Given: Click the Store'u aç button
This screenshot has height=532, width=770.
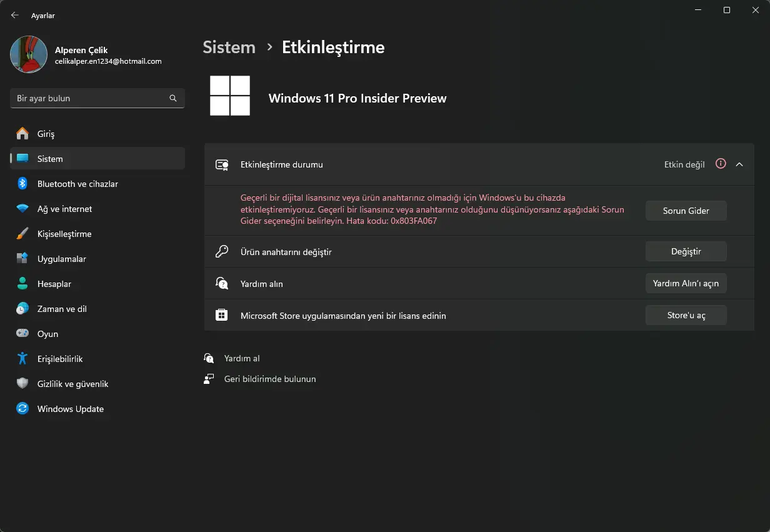Looking at the screenshot, I should tap(686, 315).
